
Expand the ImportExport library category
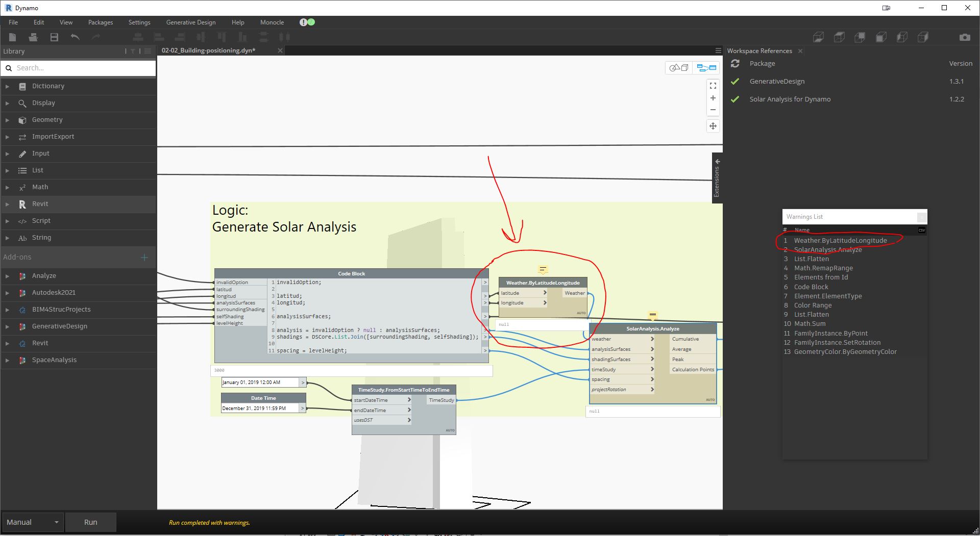[7, 137]
